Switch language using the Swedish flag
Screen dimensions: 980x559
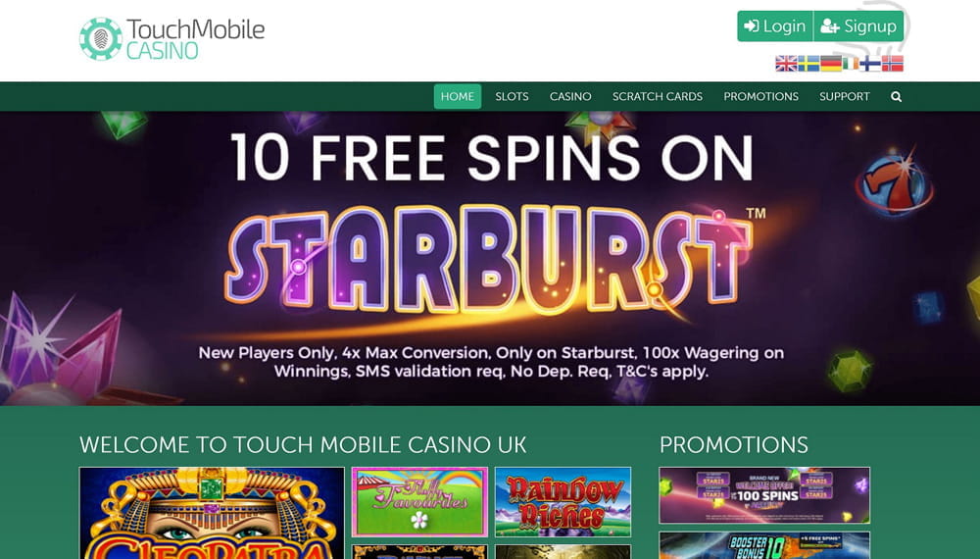pyautogui.click(x=808, y=63)
